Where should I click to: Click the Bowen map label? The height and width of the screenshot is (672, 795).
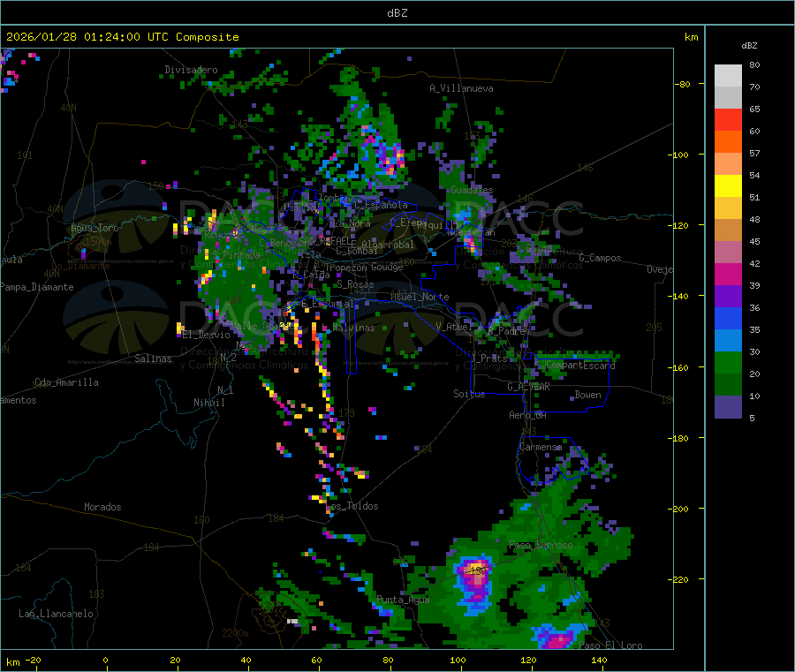[x=587, y=396]
